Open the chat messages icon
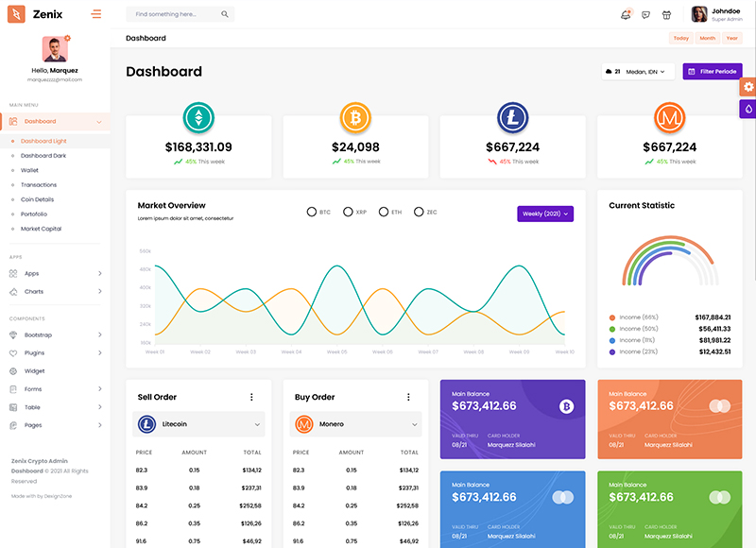Viewport: 756px width, 548px height. pyautogui.click(x=645, y=14)
